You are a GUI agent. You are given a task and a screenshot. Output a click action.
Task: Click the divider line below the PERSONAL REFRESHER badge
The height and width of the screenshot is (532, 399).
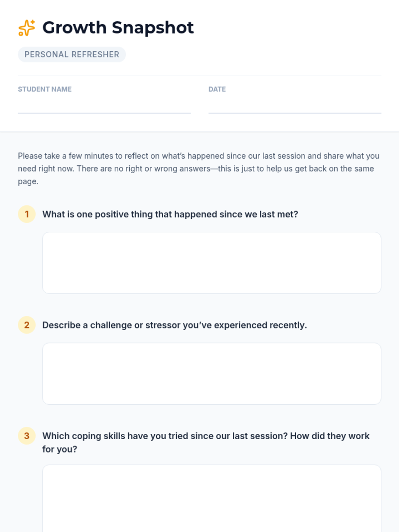199,76
